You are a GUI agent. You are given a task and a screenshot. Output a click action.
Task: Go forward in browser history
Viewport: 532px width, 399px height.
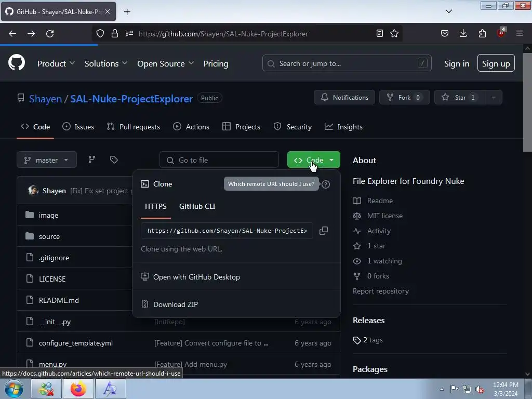tap(31, 34)
